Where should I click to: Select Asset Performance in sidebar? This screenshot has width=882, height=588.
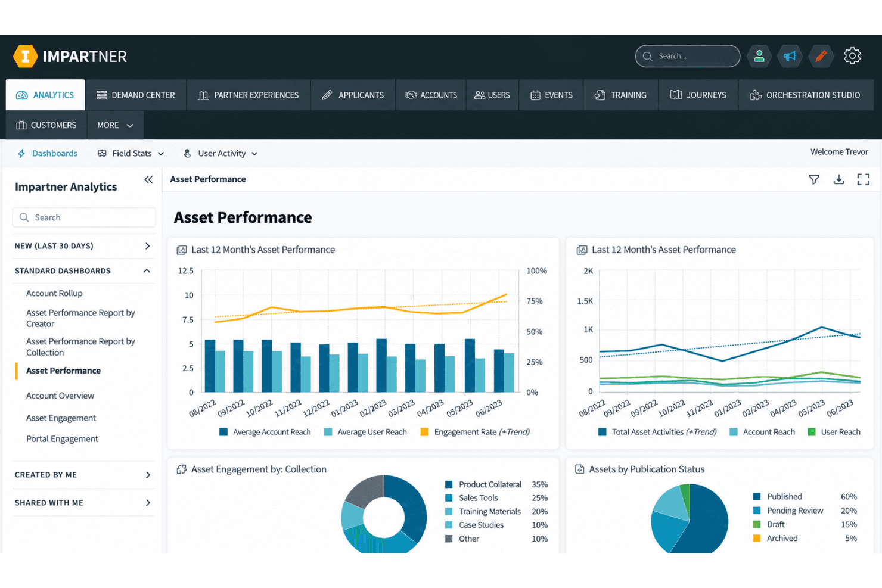pos(63,371)
